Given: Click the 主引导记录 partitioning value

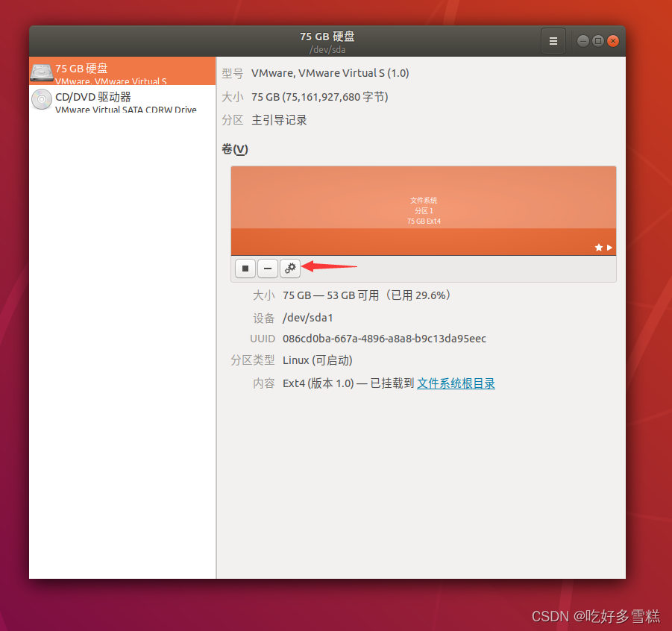Looking at the screenshot, I should point(279,120).
